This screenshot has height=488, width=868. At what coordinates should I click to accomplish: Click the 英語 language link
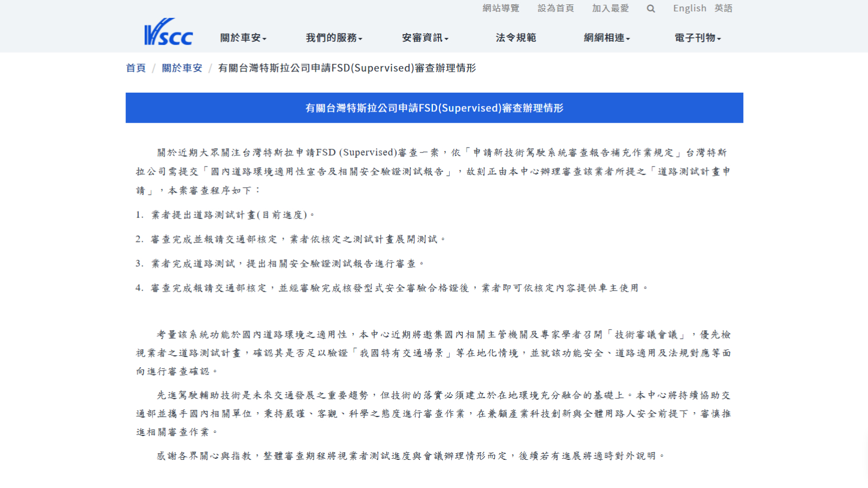tap(723, 8)
